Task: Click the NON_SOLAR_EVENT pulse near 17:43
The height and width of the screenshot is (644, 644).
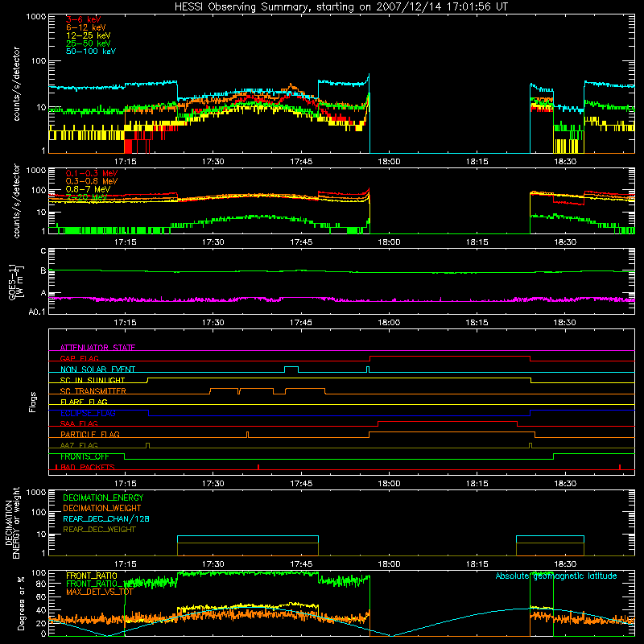Action: tap(291, 369)
